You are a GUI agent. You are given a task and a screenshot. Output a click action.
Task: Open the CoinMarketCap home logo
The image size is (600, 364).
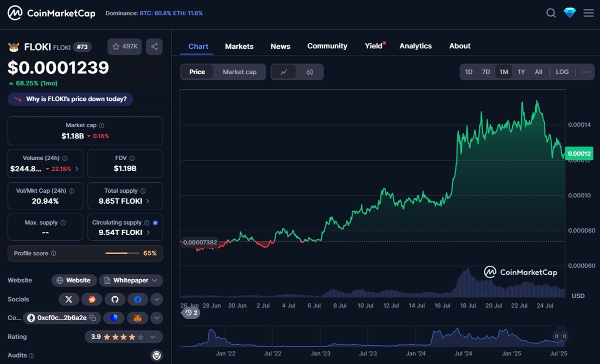[51, 13]
